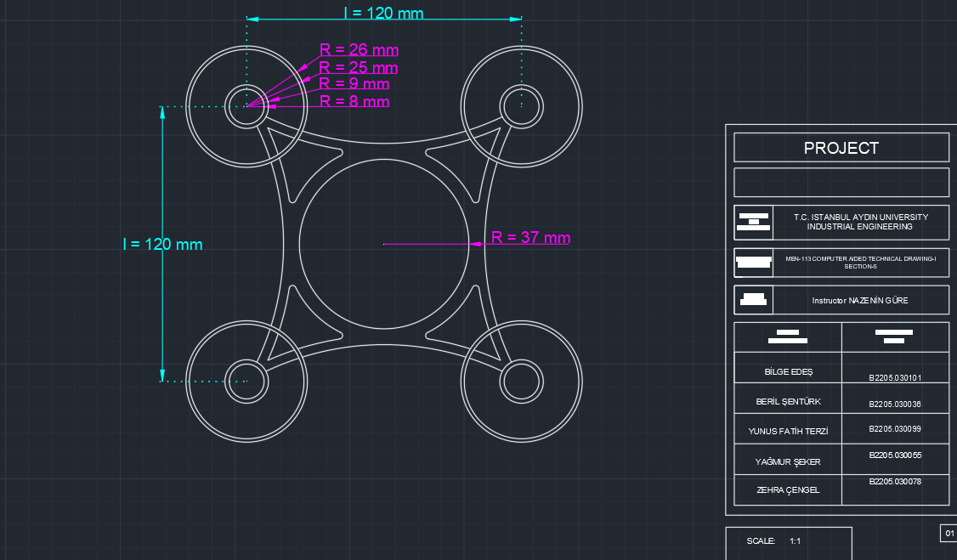
Task: Select the R = 9 mm dimension label
Action: (354, 84)
